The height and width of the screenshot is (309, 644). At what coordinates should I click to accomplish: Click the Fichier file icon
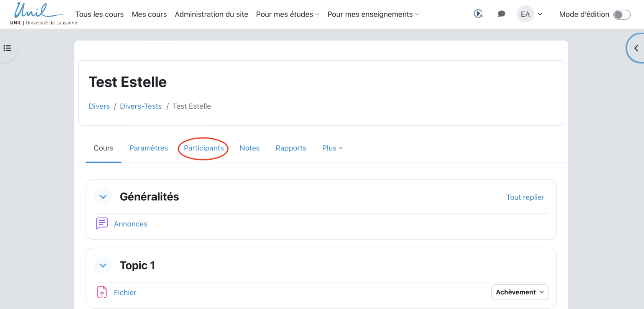pyautogui.click(x=102, y=292)
